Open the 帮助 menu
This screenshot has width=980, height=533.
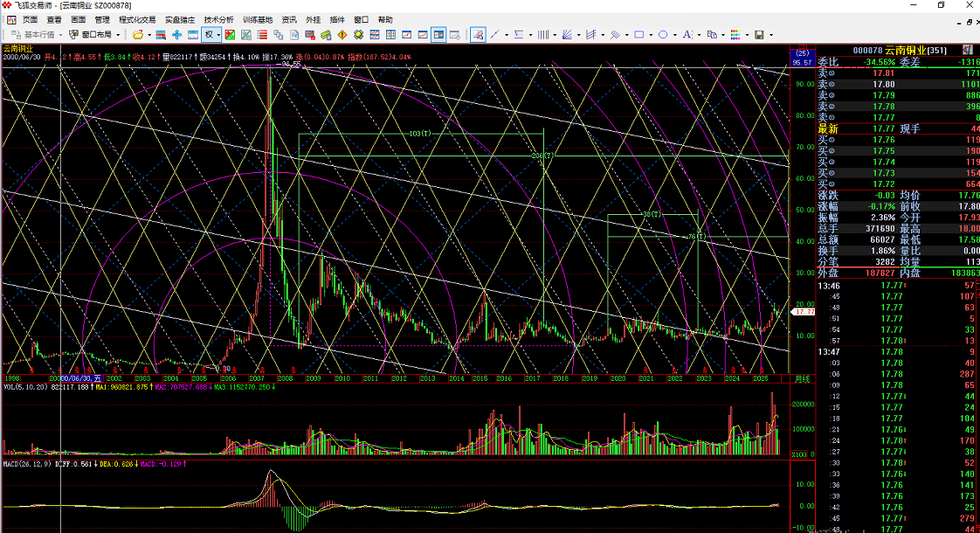click(385, 20)
